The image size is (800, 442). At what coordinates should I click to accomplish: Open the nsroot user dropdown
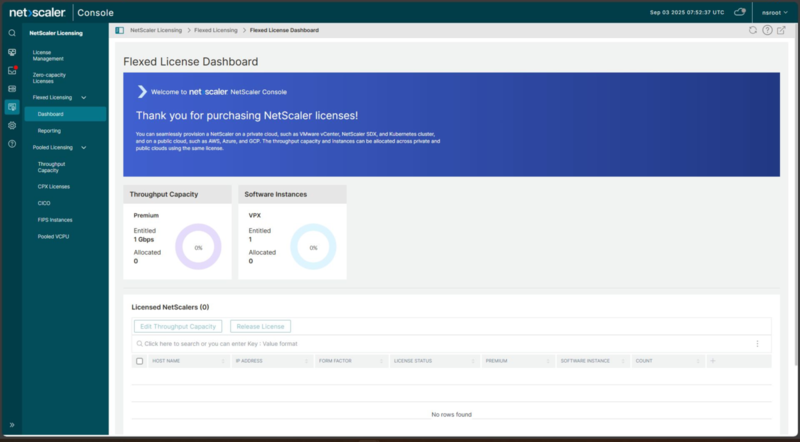tap(774, 13)
